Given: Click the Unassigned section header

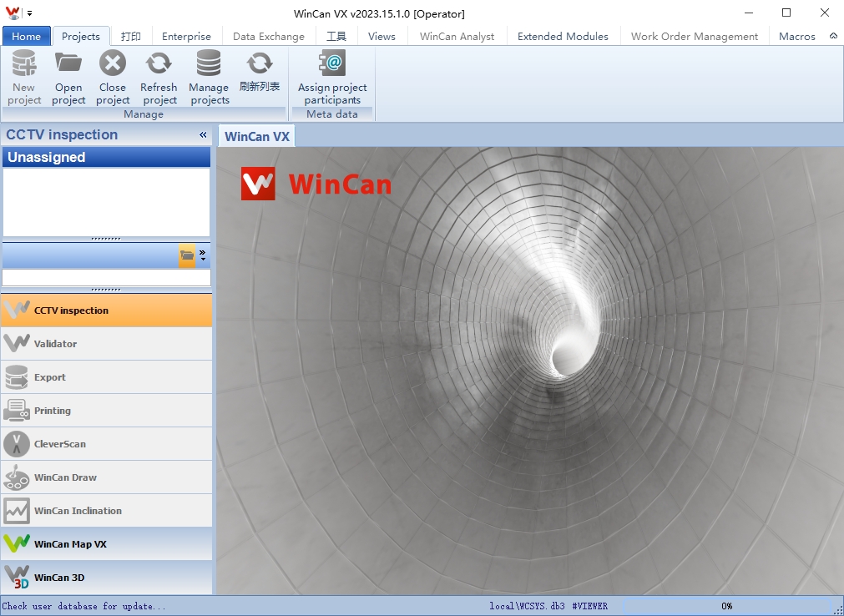Looking at the screenshot, I should (107, 157).
